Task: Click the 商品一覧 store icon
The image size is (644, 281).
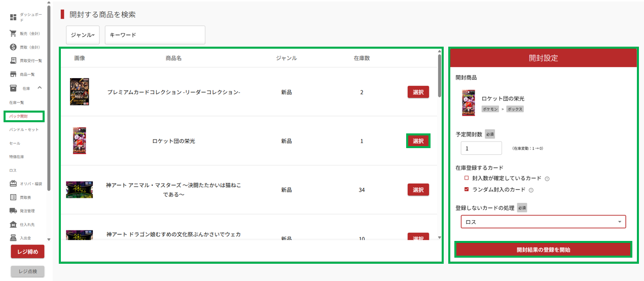Action: [x=13, y=75]
